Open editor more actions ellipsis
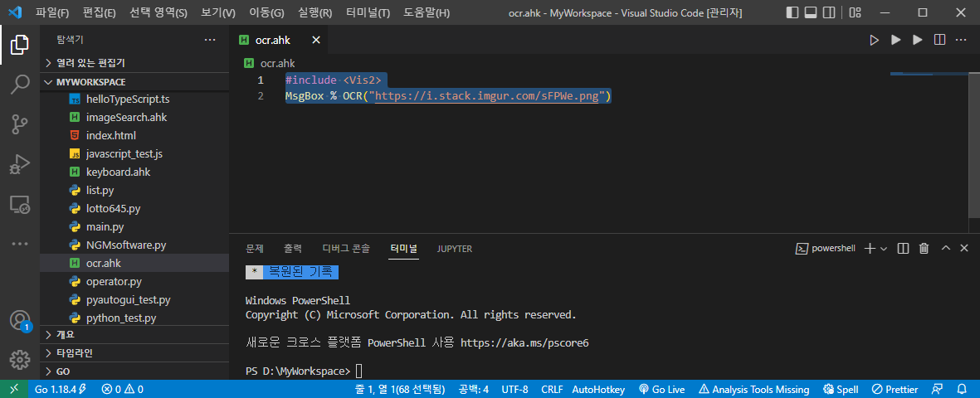This screenshot has width=980, height=398. [961, 40]
